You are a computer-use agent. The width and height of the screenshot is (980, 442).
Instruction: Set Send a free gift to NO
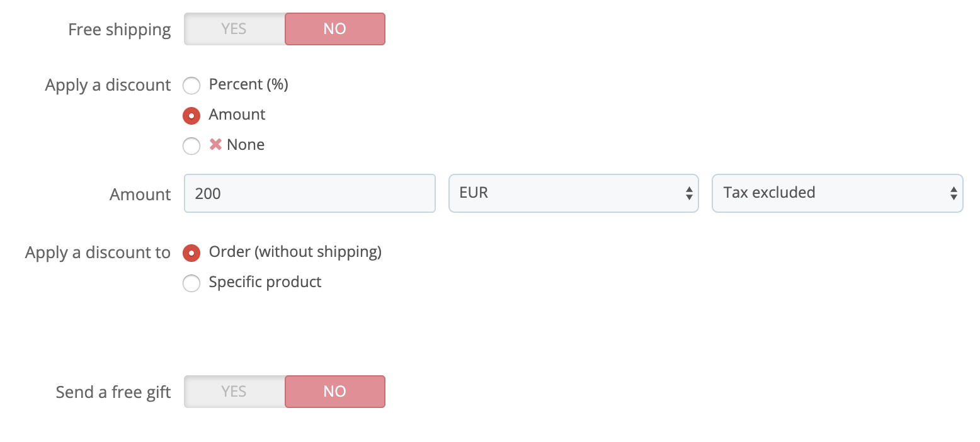334,392
